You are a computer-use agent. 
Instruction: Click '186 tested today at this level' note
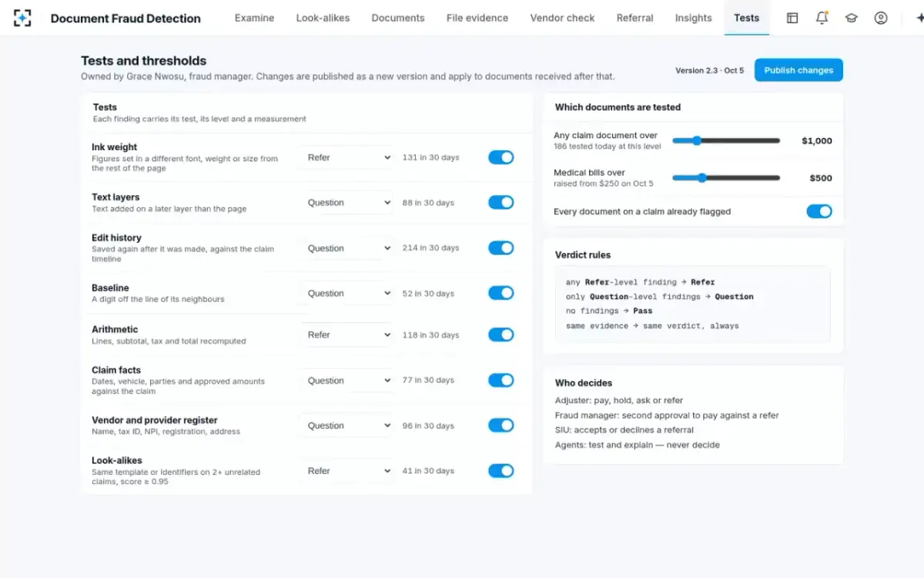(607, 146)
